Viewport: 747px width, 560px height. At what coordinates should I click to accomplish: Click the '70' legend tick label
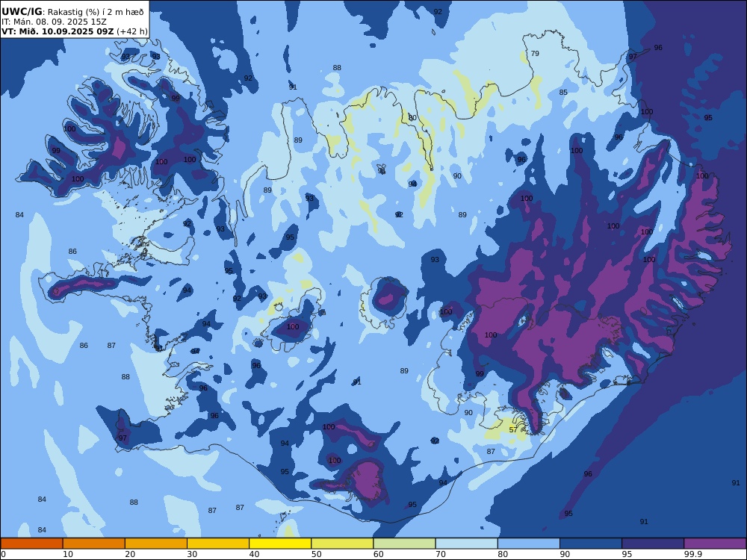pyautogui.click(x=441, y=554)
